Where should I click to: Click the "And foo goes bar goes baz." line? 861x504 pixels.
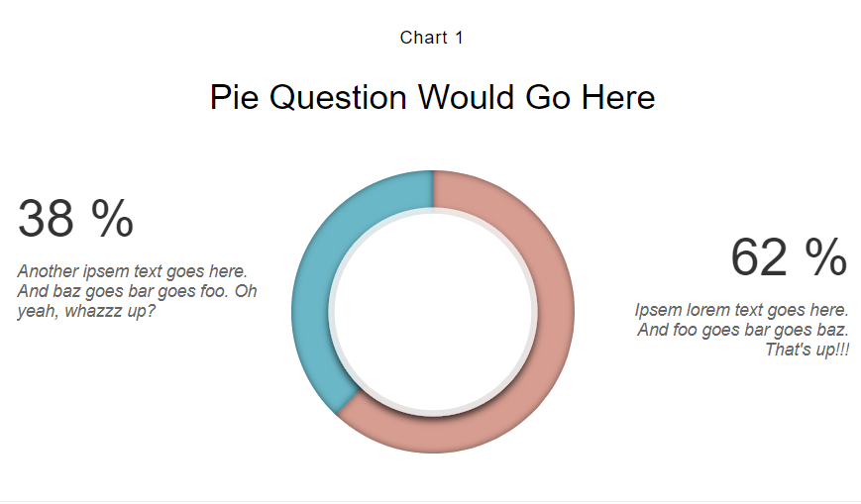point(743,330)
